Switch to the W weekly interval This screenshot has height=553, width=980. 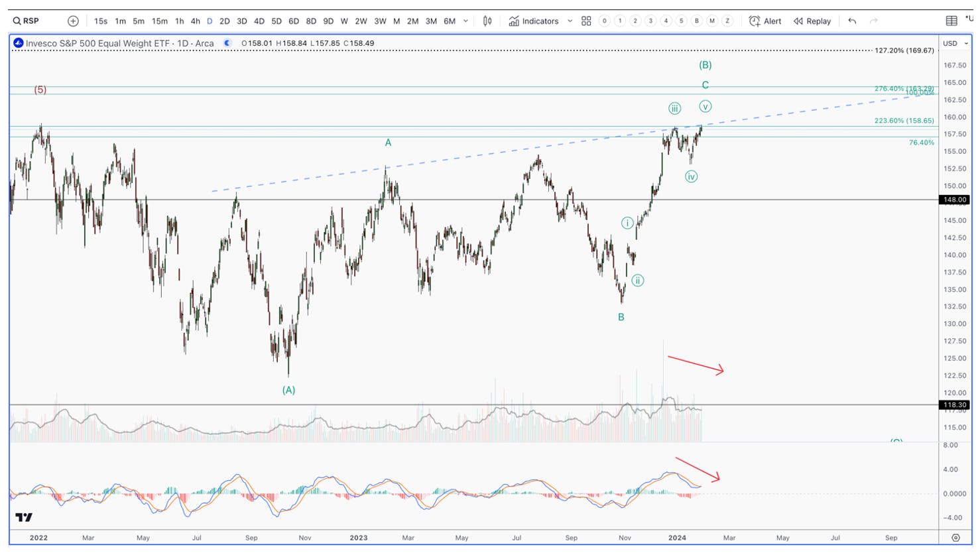pos(344,21)
